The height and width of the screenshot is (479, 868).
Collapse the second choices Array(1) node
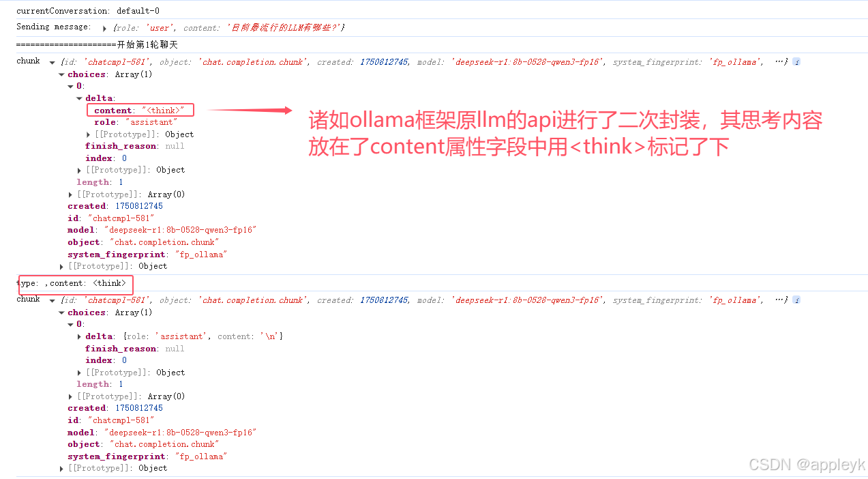tap(61, 313)
